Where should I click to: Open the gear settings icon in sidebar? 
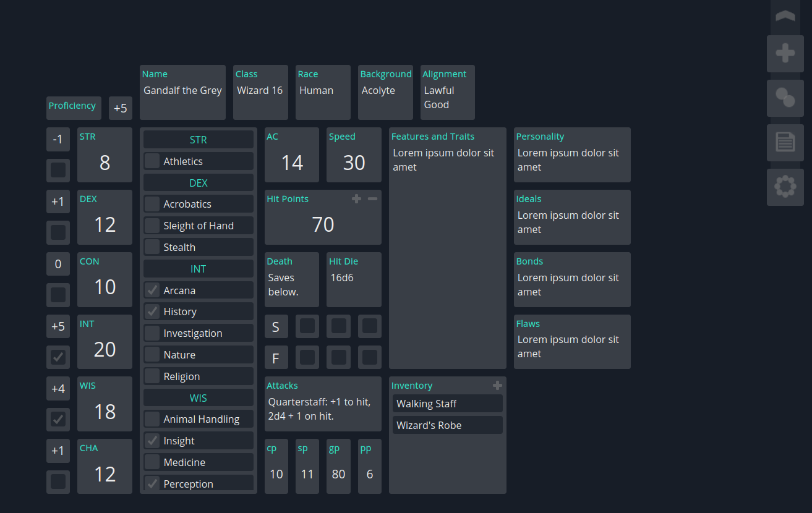pyautogui.click(x=785, y=187)
